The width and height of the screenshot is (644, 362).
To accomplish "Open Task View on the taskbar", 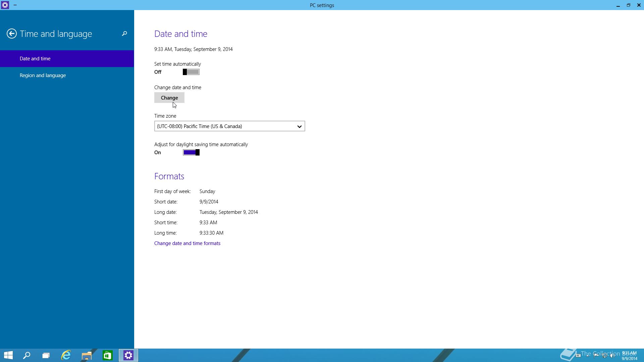I will 46,355.
